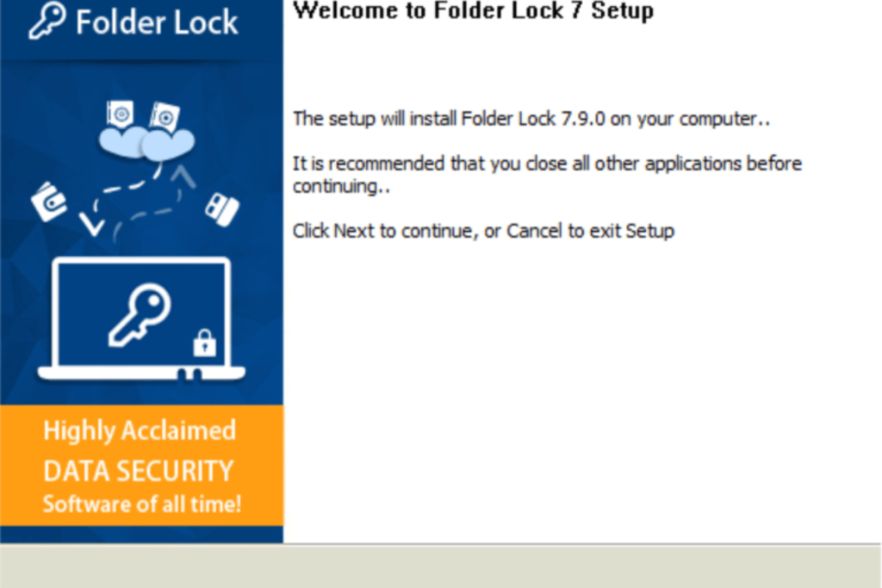Screen dimensions: 882x588
Task: Click the left cloud illustration
Action: pyautogui.click(x=122, y=142)
